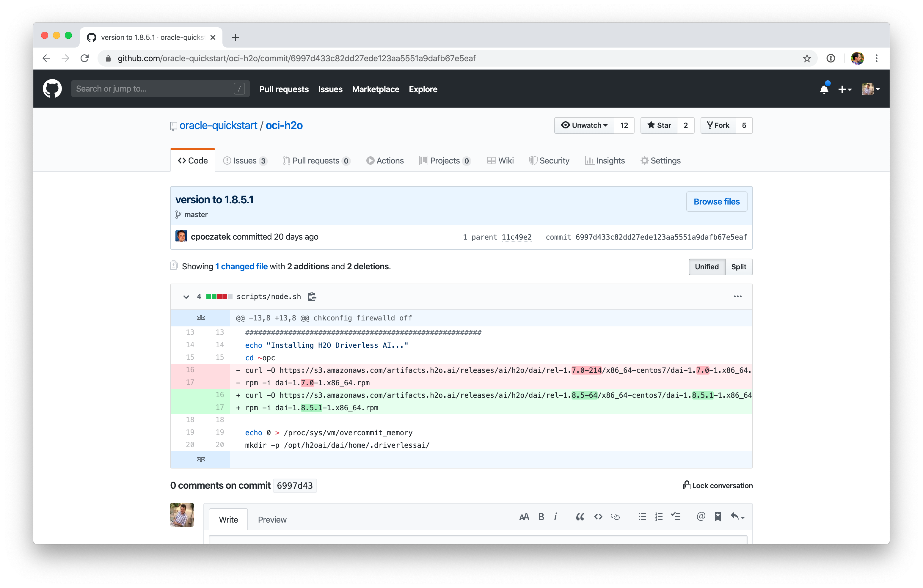This screenshot has height=588, width=923.
Task: Open notifications via the bell icon
Action: [825, 89]
